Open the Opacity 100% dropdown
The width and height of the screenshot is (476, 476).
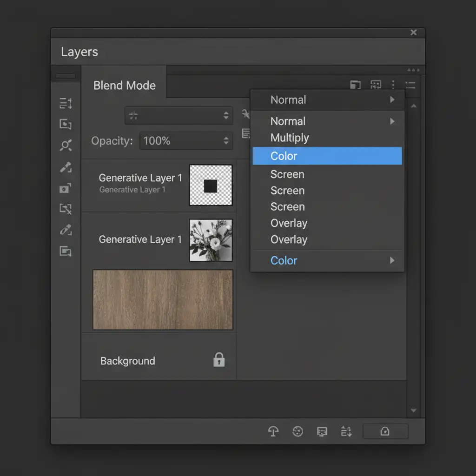coord(186,141)
